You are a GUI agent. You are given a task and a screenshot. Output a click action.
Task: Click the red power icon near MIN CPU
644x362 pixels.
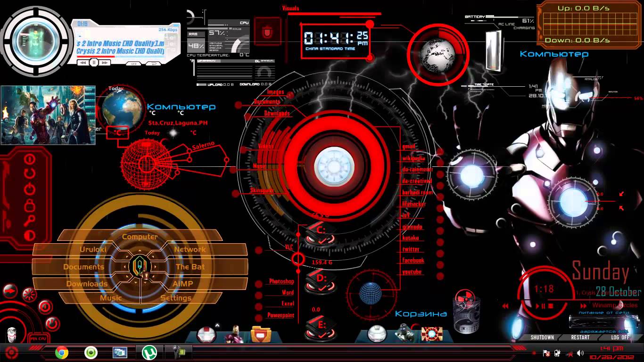(52, 324)
